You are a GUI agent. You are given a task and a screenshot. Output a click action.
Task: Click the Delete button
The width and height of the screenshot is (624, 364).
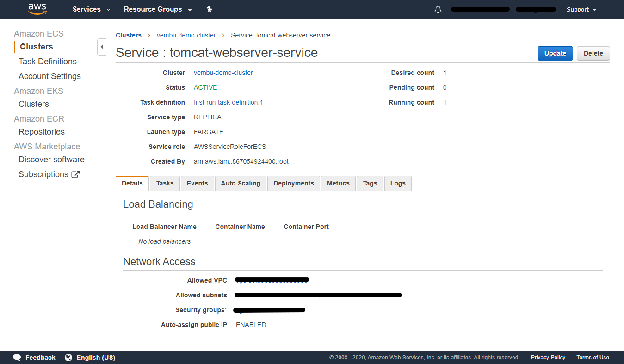pyautogui.click(x=593, y=53)
